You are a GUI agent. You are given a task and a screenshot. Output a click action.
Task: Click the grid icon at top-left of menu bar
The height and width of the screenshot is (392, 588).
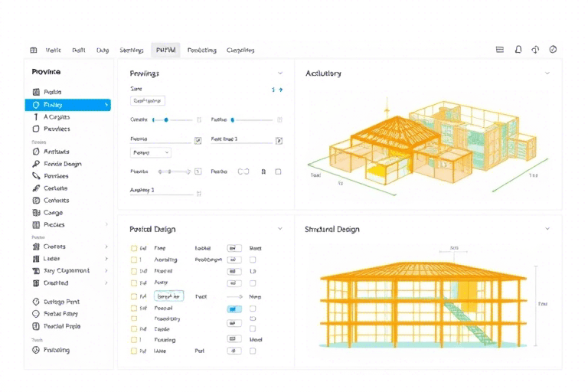click(34, 51)
